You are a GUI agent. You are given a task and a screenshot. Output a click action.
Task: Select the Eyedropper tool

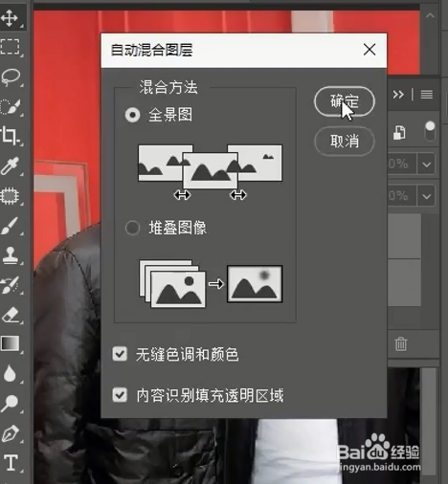pyautogui.click(x=10, y=165)
